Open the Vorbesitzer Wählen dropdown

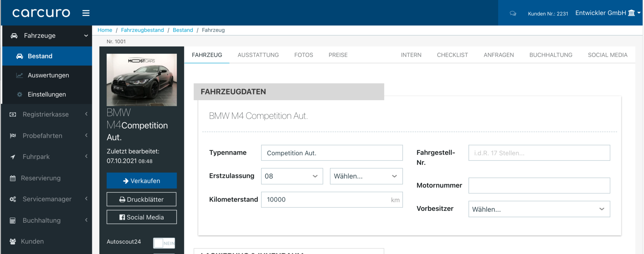pos(539,209)
